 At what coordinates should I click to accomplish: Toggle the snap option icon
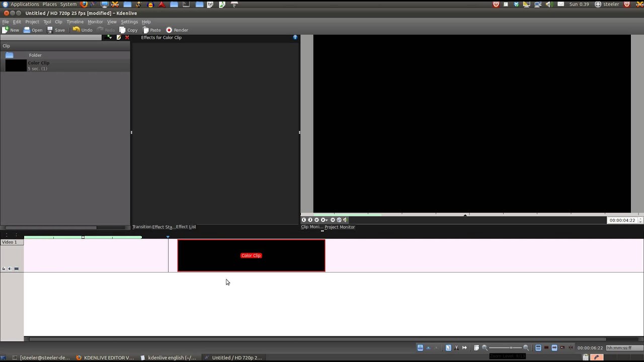571,347
